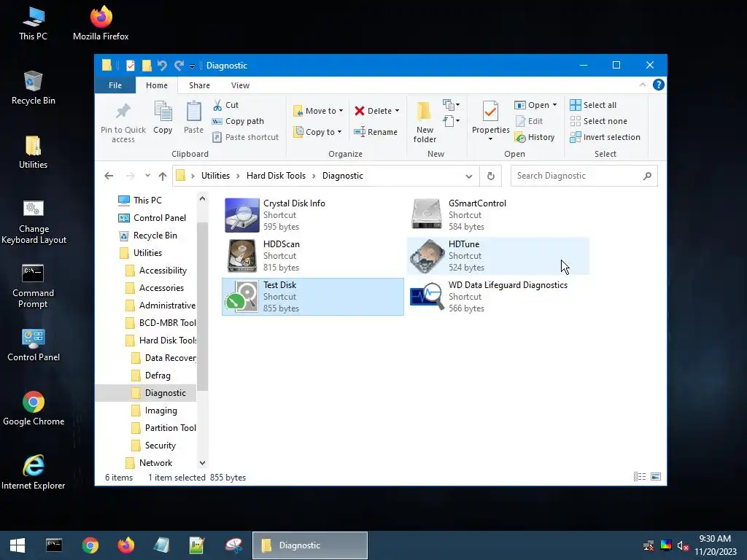Launch Firefox from the taskbar
Viewport: 747px width, 560px height.
[125, 545]
